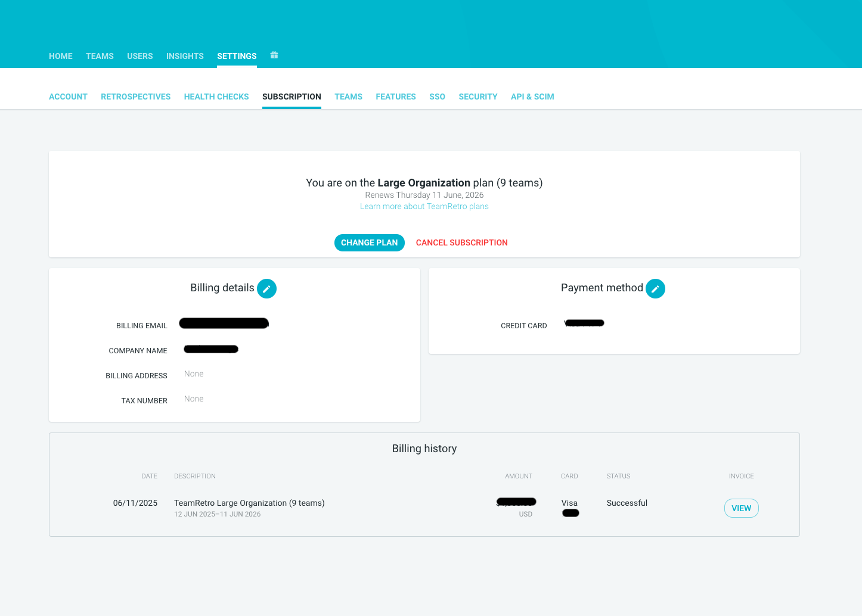Open the SSO tab
The width and height of the screenshot is (862, 616).
437,97
